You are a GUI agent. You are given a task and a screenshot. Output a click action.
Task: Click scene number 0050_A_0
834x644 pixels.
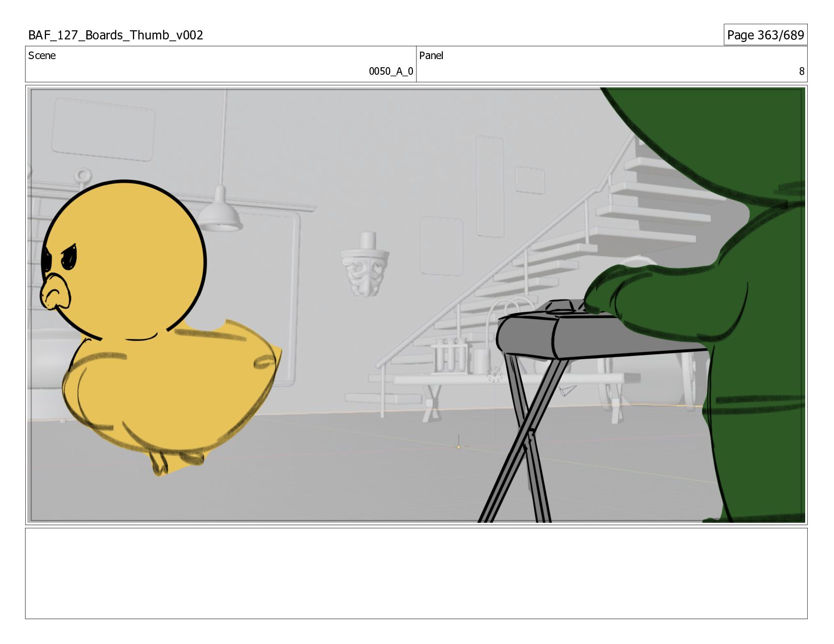coord(391,71)
